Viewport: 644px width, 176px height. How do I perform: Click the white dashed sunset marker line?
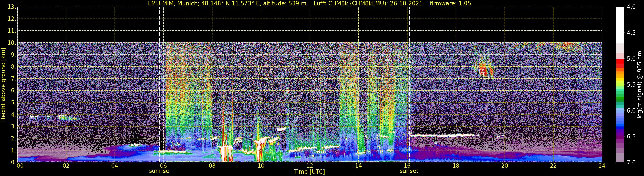(x=409, y=85)
